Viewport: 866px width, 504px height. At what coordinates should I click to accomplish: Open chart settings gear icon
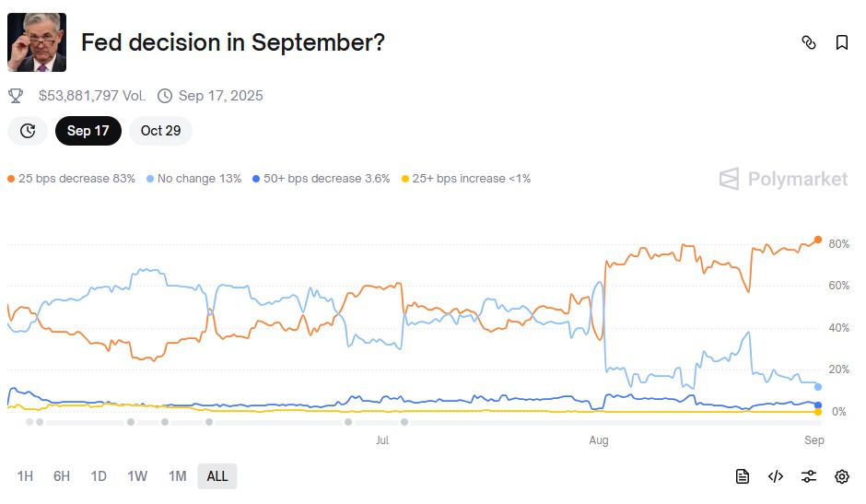842,476
